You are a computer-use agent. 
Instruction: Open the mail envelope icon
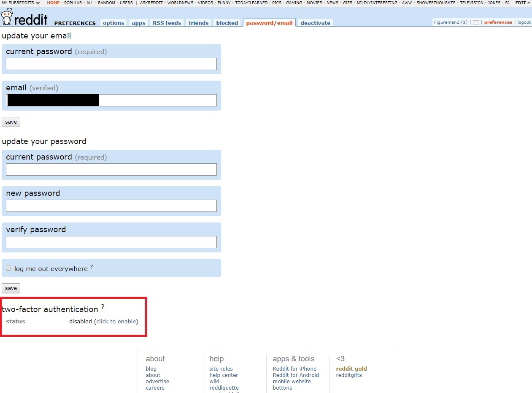coord(476,22)
